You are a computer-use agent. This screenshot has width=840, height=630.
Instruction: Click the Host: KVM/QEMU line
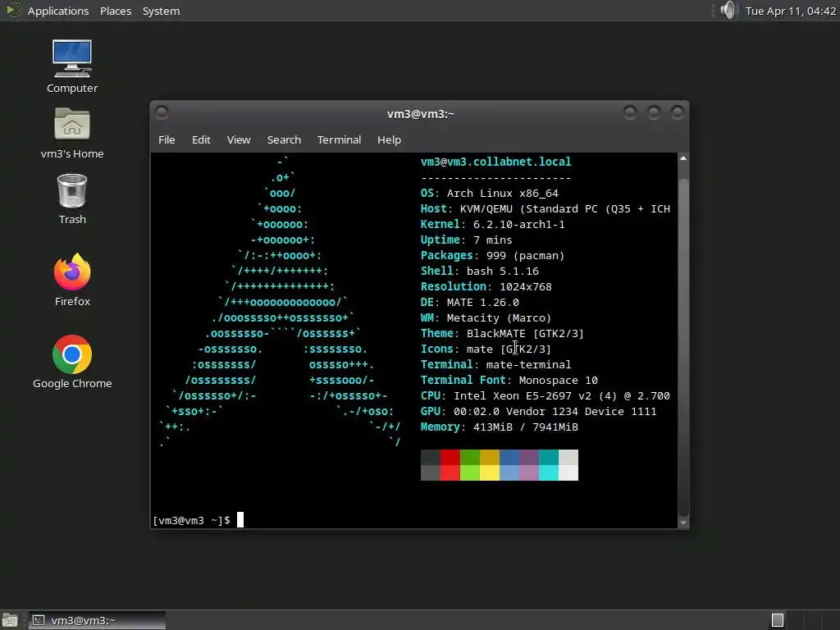pos(546,209)
